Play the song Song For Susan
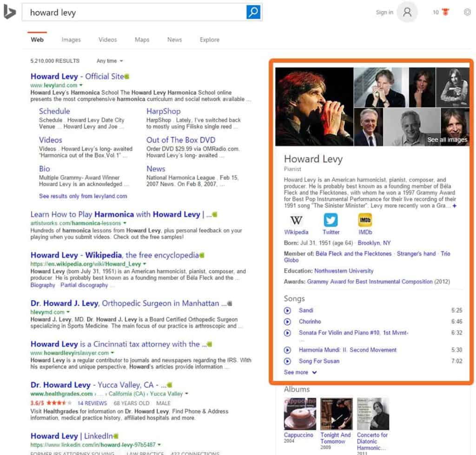Screen dimensions: 476x455 pos(287,361)
